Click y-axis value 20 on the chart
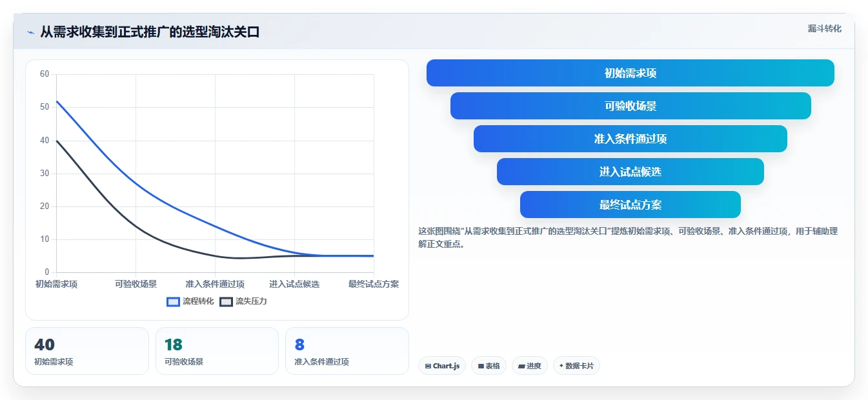The height and width of the screenshot is (400, 868). click(x=45, y=206)
